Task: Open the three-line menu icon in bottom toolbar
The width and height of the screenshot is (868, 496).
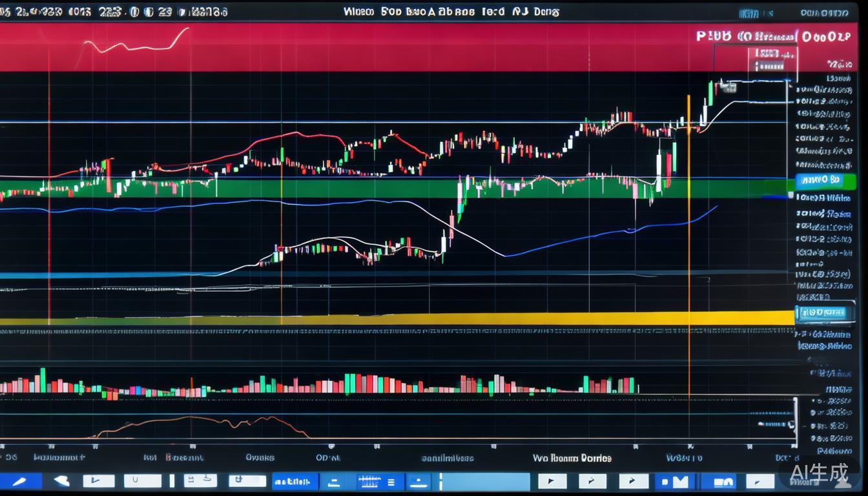Action: point(391,482)
